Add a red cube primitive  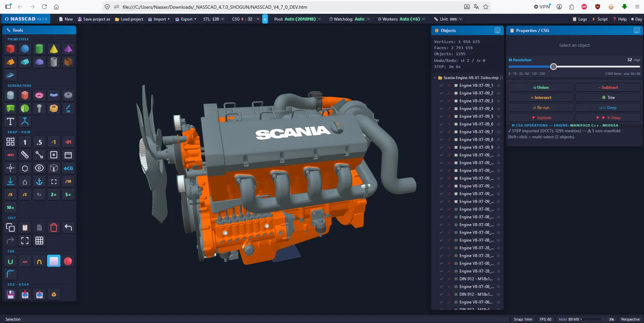click(x=10, y=49)
